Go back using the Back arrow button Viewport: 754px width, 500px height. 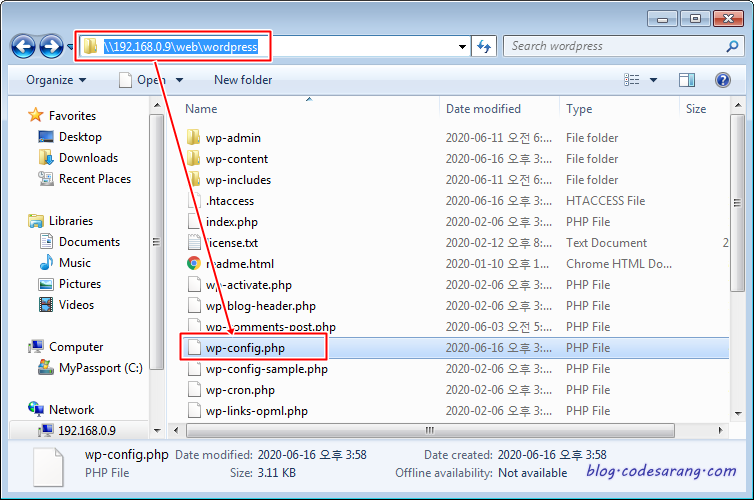(x=23, y=47)
